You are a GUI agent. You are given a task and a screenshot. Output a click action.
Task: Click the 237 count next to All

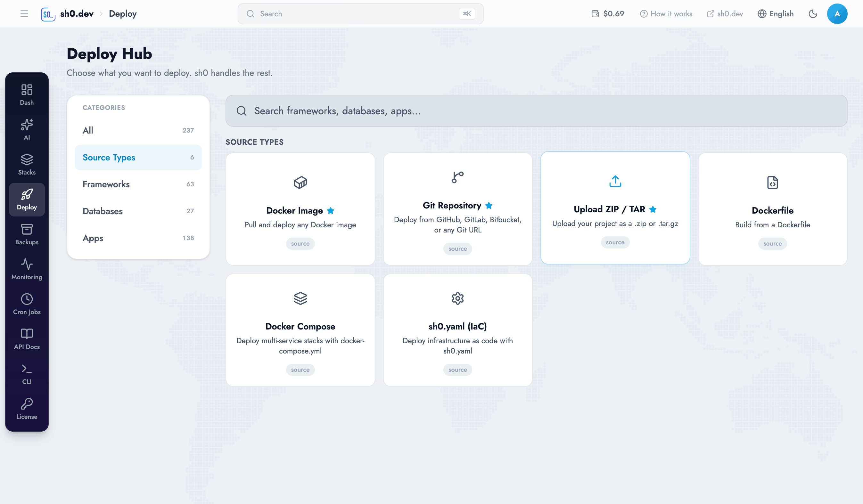188,130
